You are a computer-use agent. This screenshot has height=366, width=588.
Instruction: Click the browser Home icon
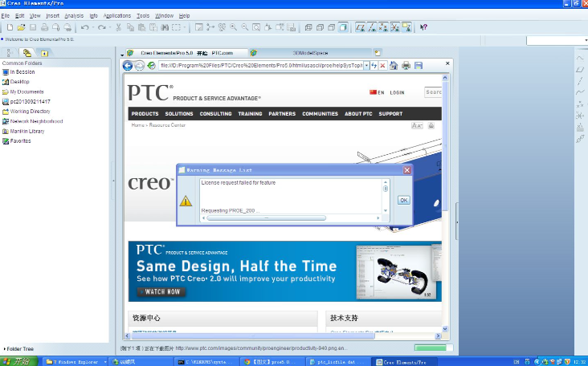(x=394, y=66)
